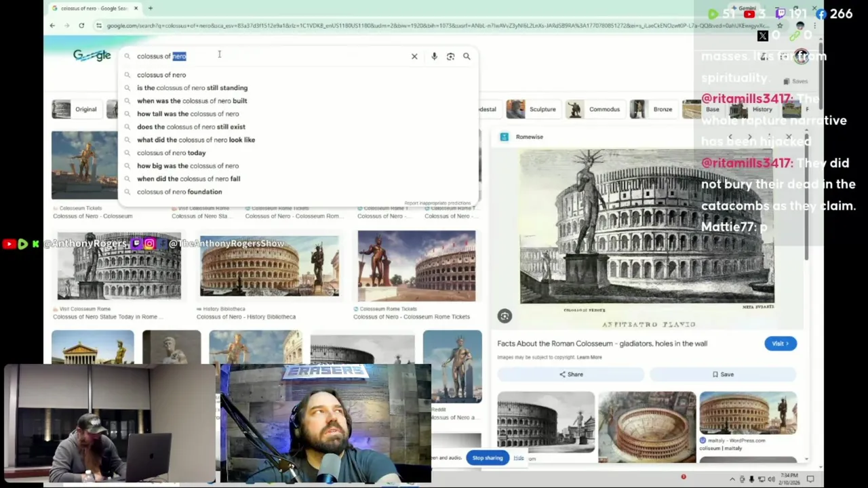Click inside the Google search text field

point(271,56)
